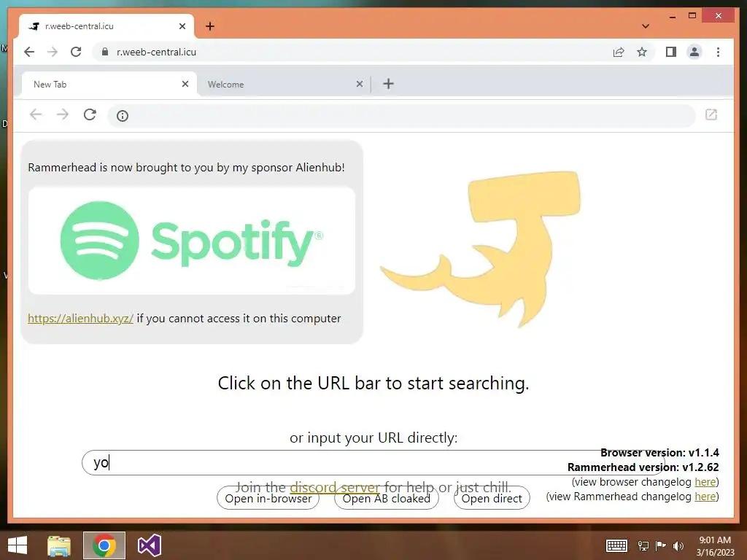This screenshot has width=747, height=560.
Task: Click Open direct button
Action: 492,498
